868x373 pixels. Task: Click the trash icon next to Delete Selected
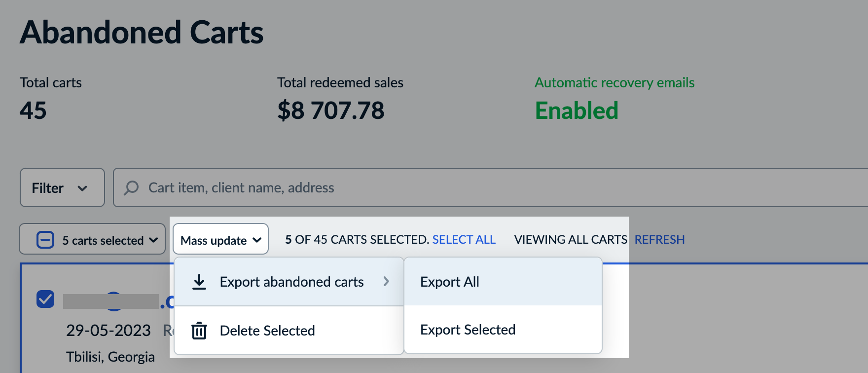point(199,331)
